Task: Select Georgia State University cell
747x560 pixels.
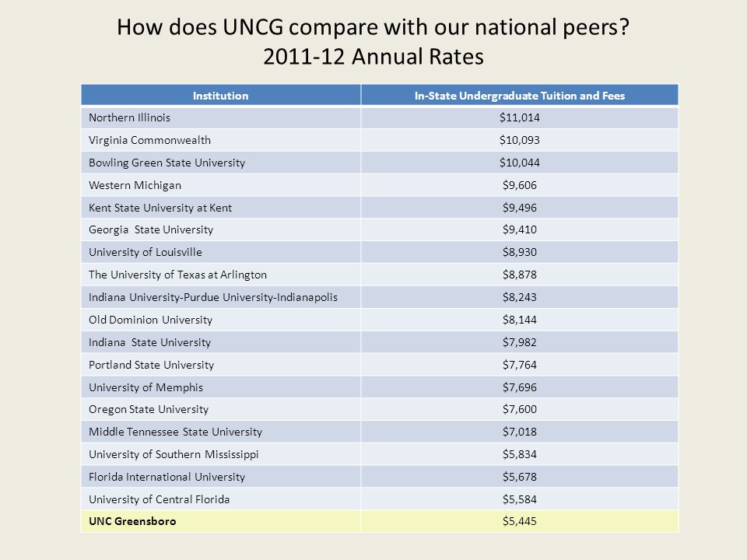Action: pos(220,229)
